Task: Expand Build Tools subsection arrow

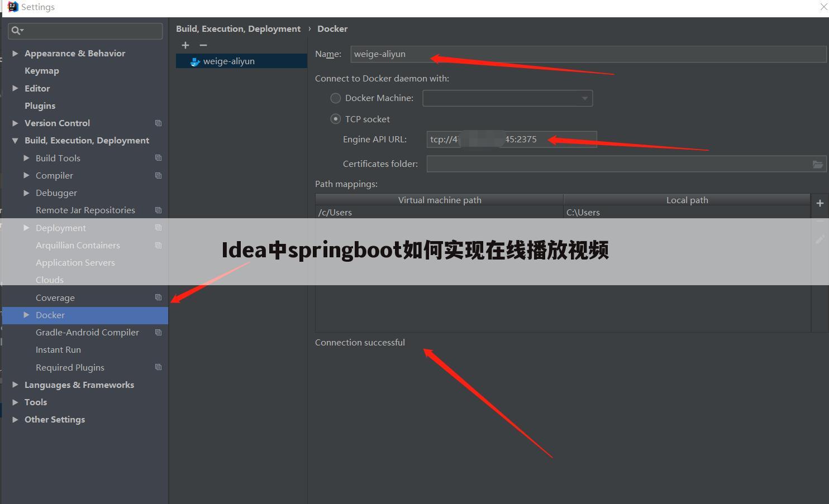Action: click(26, 158)
